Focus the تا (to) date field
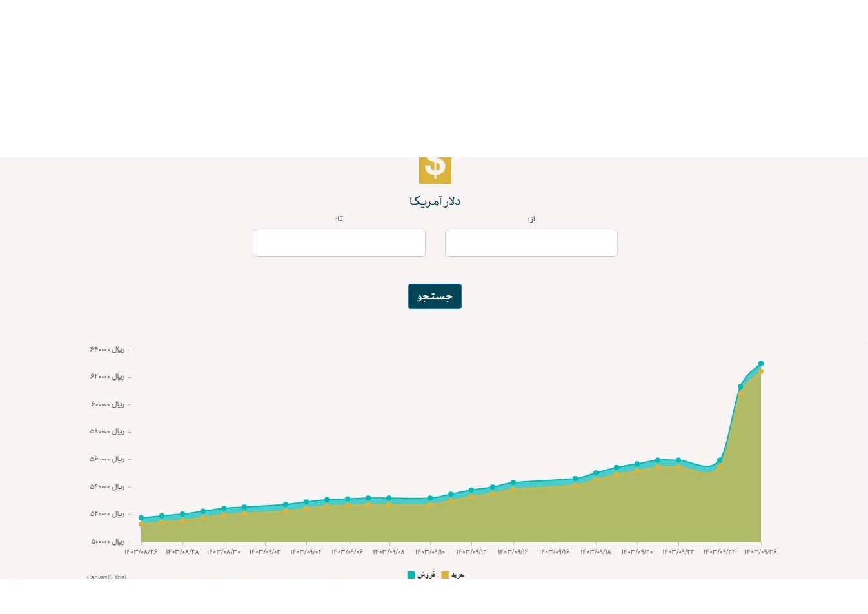This screenshot has height=614, width=868. (x=339, y=243)
